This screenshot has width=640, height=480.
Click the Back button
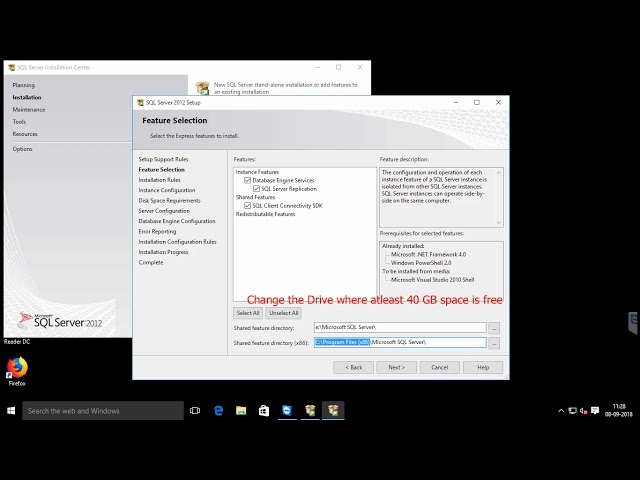pyautogui.click(x=353, y=367)
